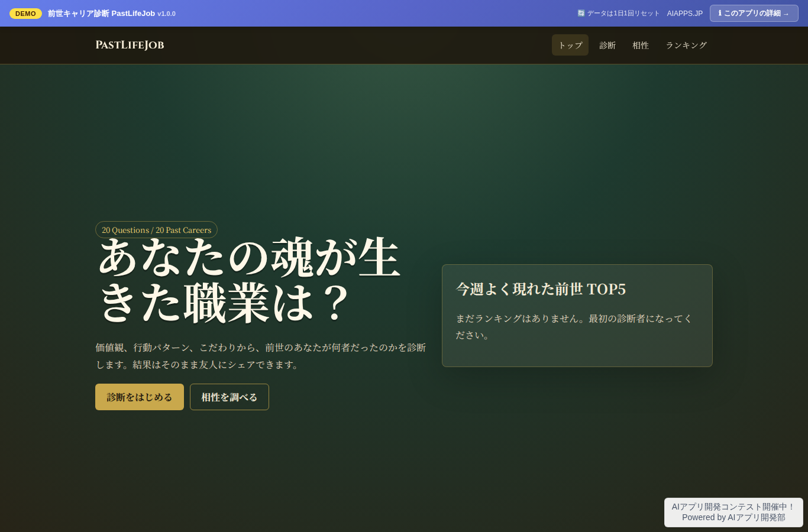
Task: Go to the 相性 nav tab
Action: click(641, 45)
